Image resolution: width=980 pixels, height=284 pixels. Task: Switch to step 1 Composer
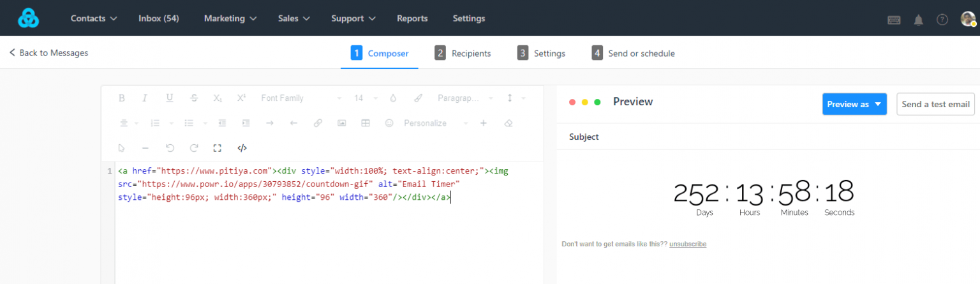(x=380, y=53)
